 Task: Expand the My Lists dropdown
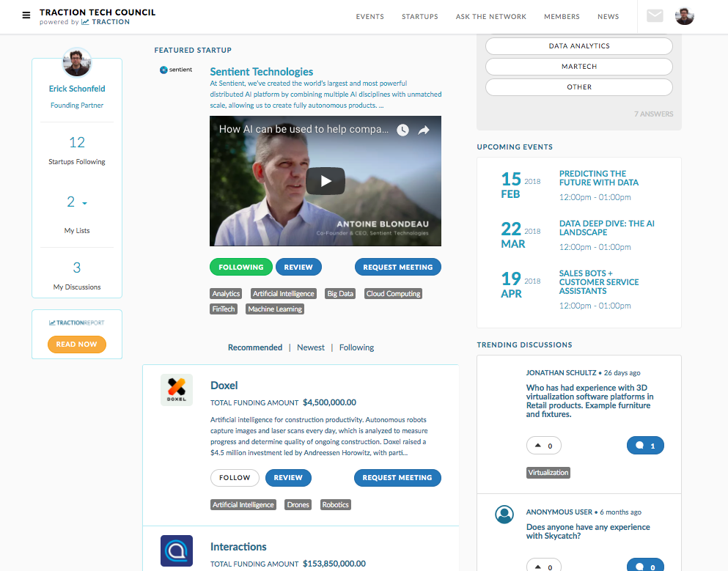tap(76, 201)
